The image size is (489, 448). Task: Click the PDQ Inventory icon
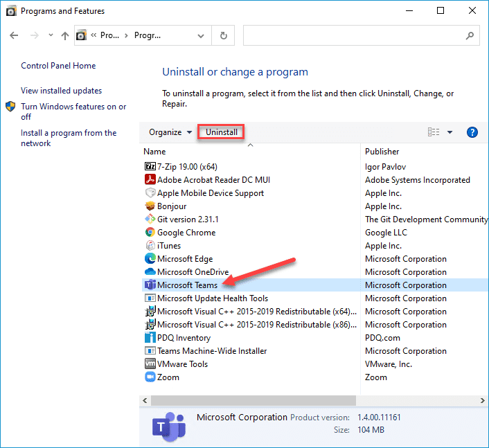[150, 338]
